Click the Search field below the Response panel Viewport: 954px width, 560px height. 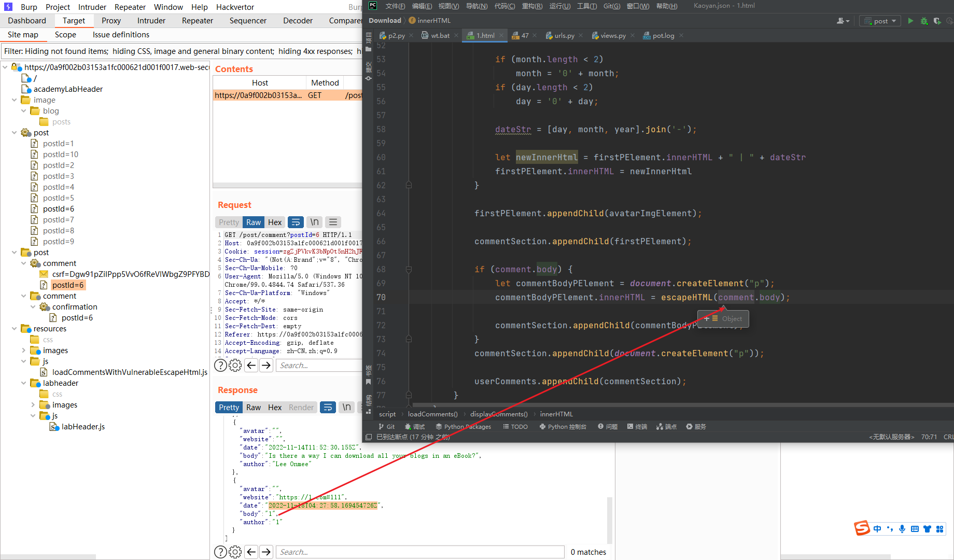click(420, 552)
